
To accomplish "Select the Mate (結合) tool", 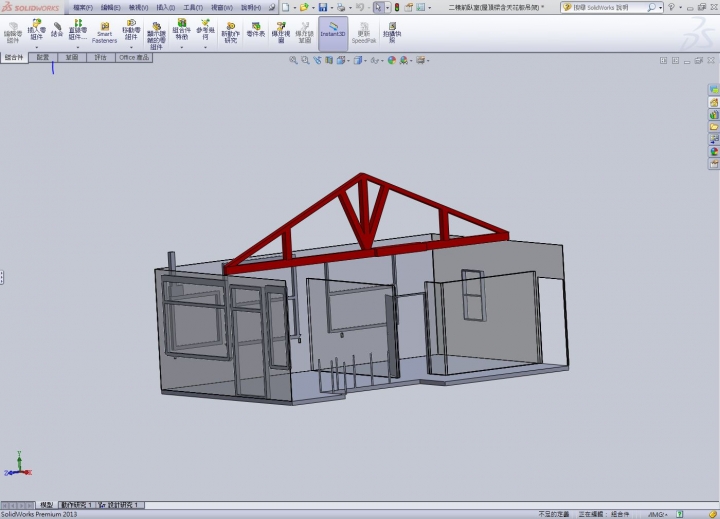I will [57, 29].
